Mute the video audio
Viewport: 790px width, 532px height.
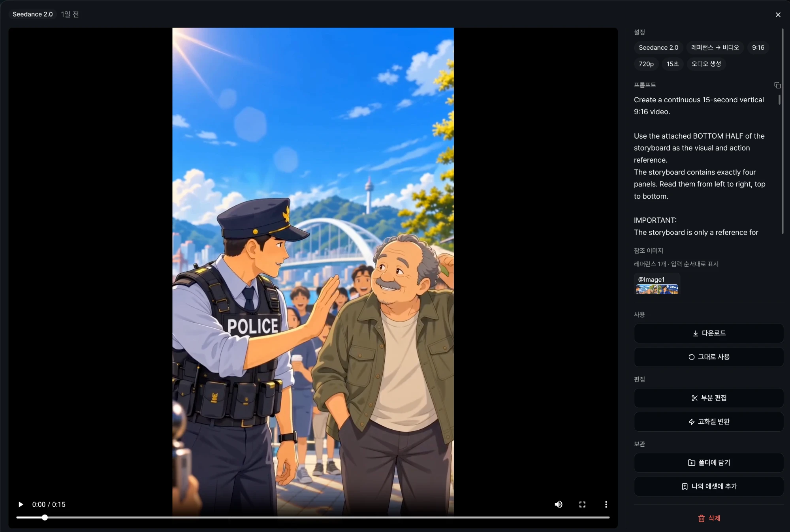(559, 504)
